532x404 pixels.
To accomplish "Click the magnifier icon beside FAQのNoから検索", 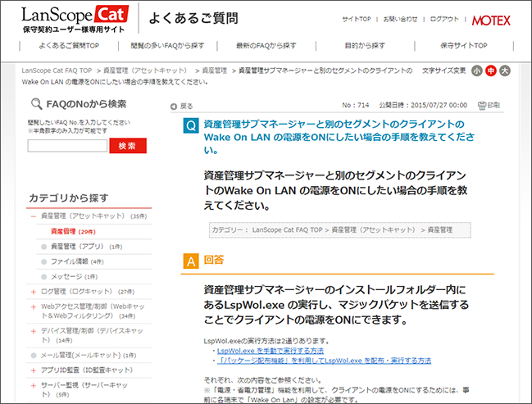I will [x=36, y=103].
